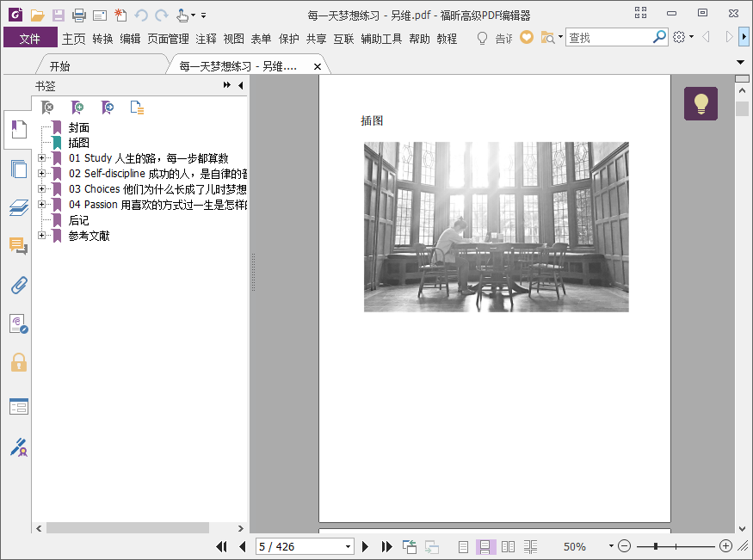The height and width of the screenshot is (560, 753).
Task: Open the quick access toolbar customize dropdown
Action: click(x=204, y=15)
